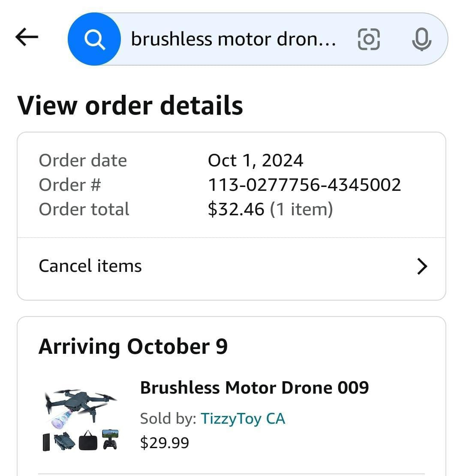
Task: Open camera lens scan search
Action: 368,39
